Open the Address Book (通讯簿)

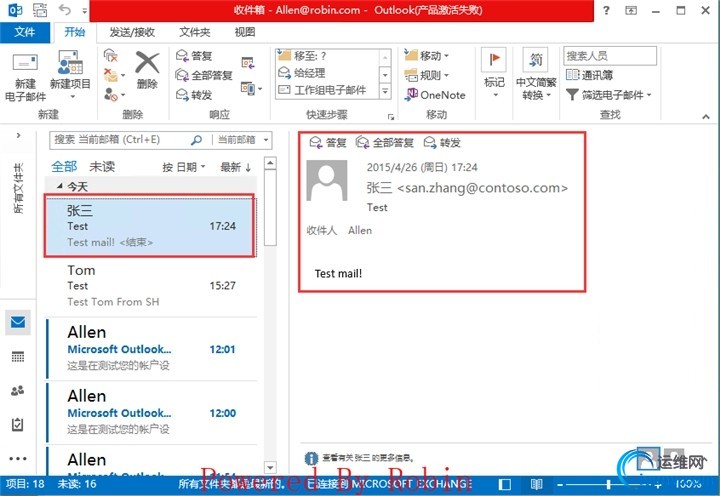pos(590,75)
